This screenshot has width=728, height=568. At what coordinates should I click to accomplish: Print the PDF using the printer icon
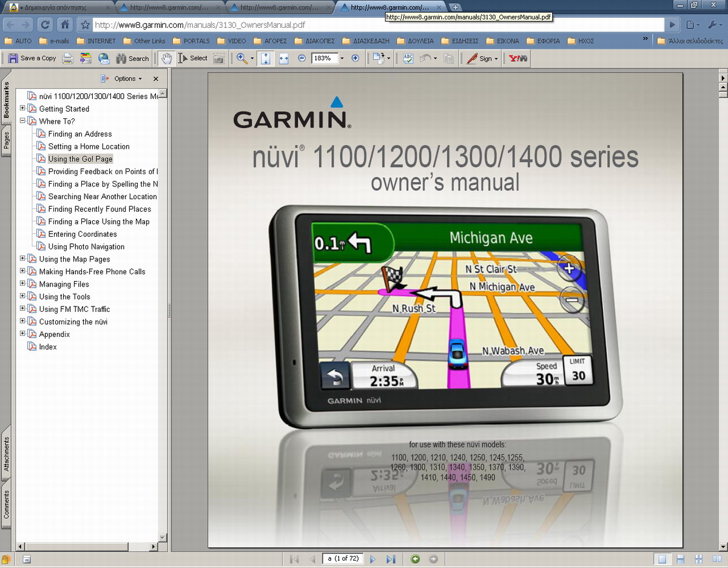coord(68,58)
